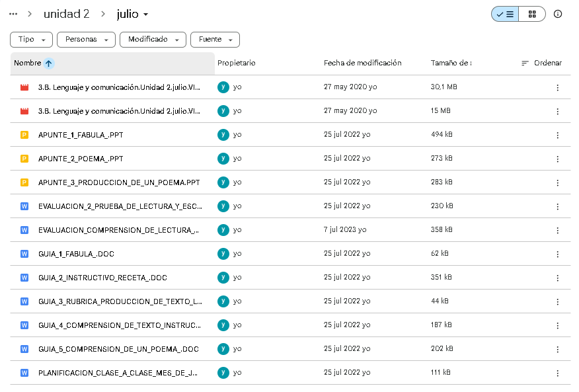
Task: Select the APUNTE_3_PRODUCCION_DE_UN_POEMA.PPT file row
Action: click(290, 182)
